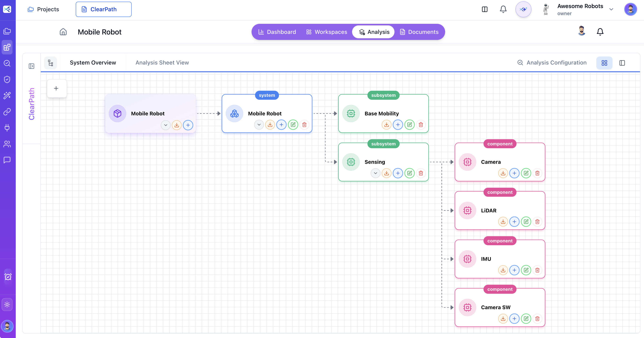Click the plus tile to add a new node
Image resolution: width=644 pixels, height=338 pixels.
57,88
